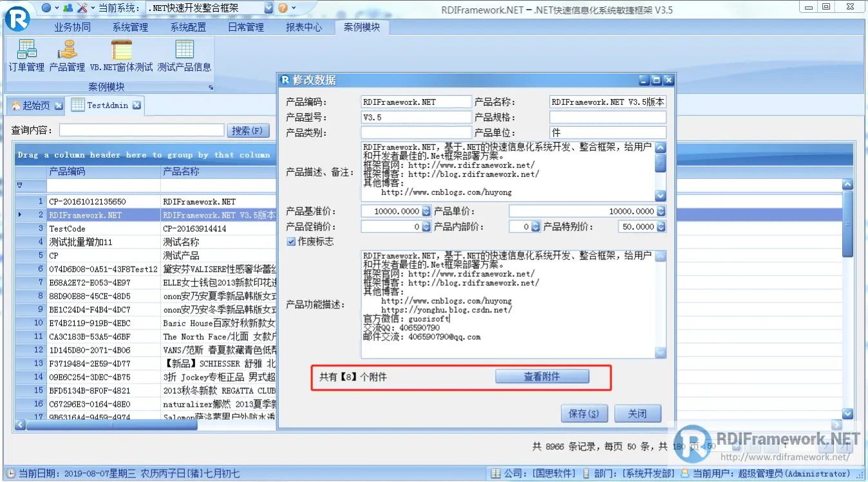Open the dropdown arrow beside the wrench icon
Image resolution: width=868 pixels, height=482 pixels.
point(92,8)
